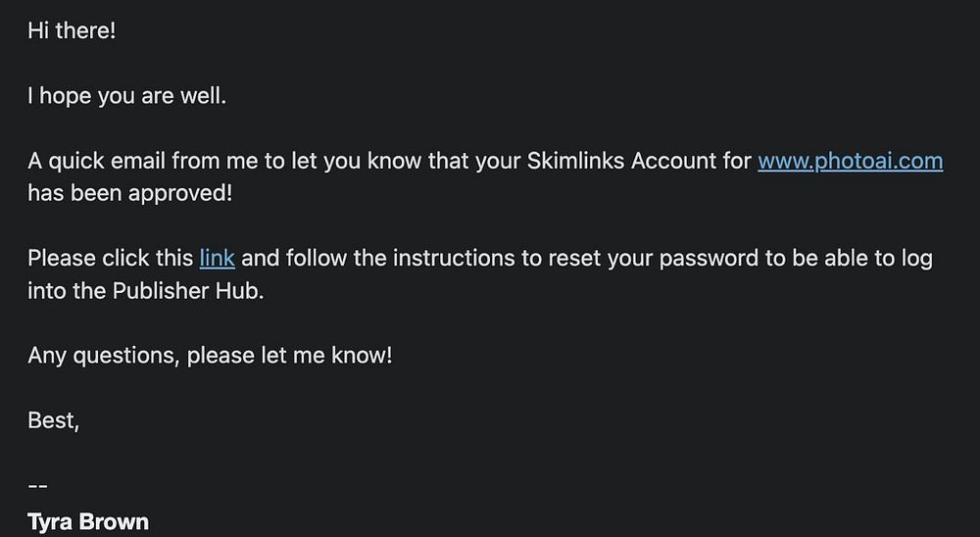Click the "Please click this" text
This screenshot has height=537, width=980.
(110, 259)
